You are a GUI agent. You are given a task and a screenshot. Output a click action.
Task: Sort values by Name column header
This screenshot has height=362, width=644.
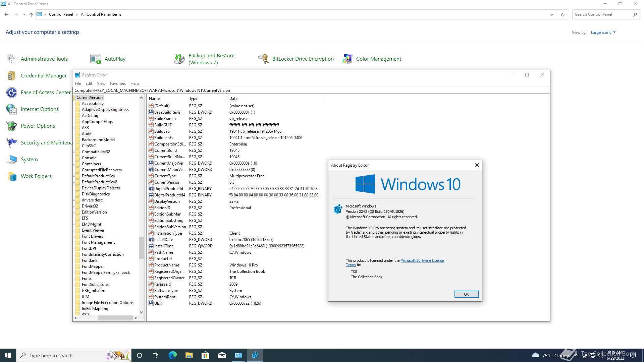point(167,99)
